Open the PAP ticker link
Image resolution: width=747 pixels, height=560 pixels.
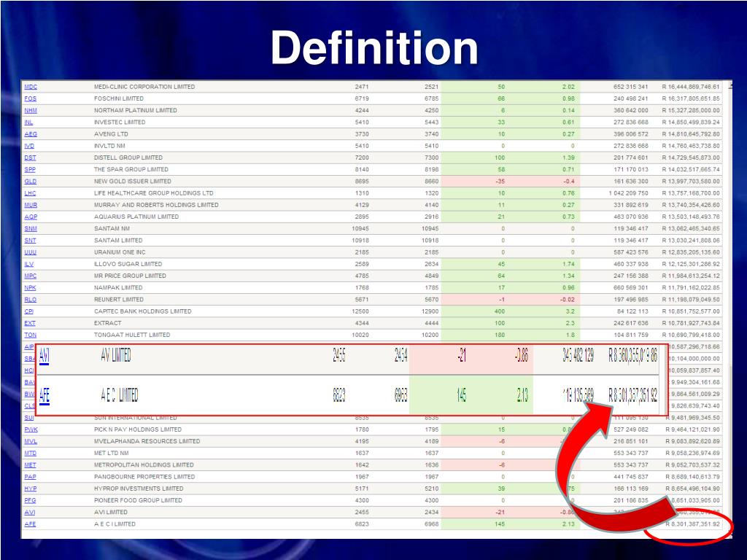[30, 477]
